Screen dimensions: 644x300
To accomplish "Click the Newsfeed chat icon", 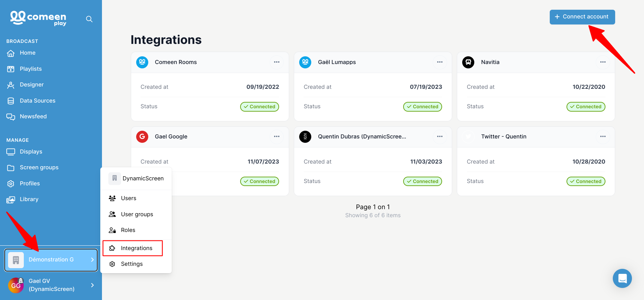I will [x=11, y=117].
